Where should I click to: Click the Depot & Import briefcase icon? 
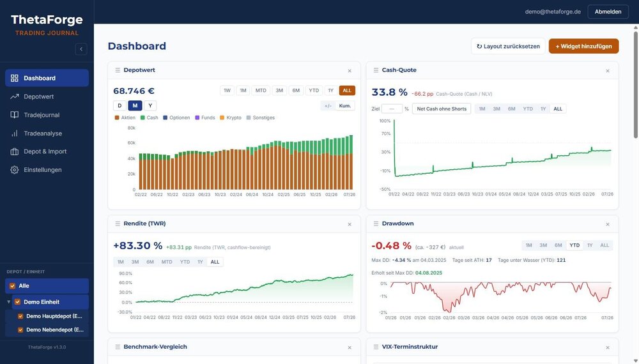(15, 151)
